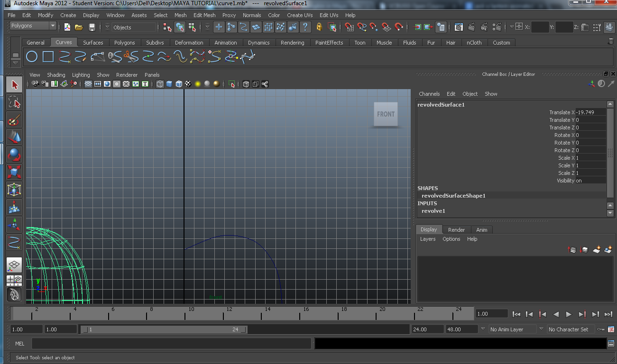Switch to the Surfaces shelf tab

(93, 42)
